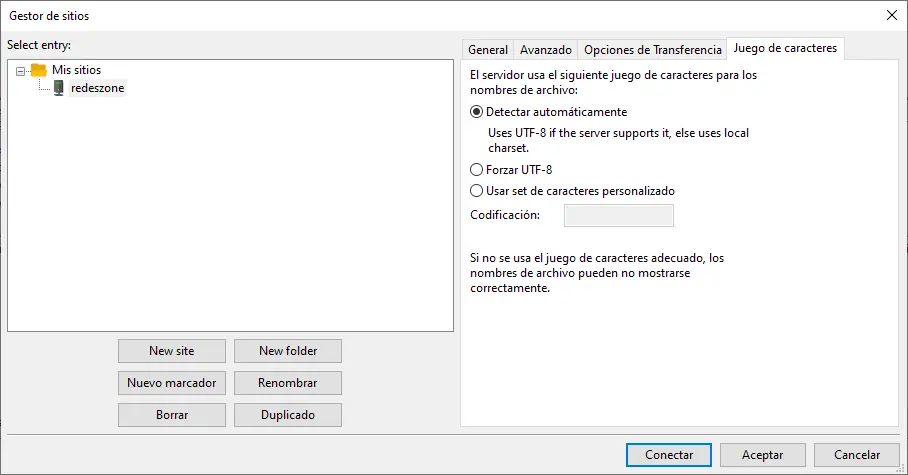Select the Juego de caracteres tab
Screen dimensions: 908x475
(x=785, y=48)
